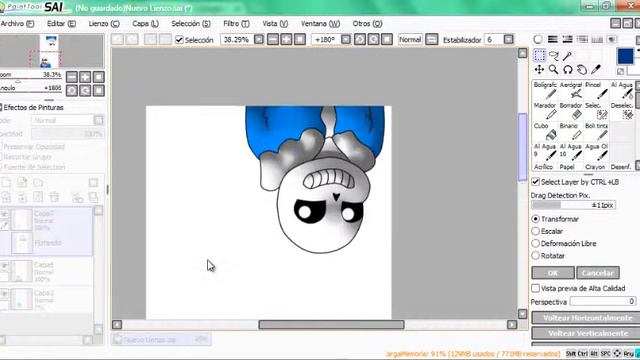The image size is (640, 360).
Task: Open the Filtro menu
Action: point(236,24)
